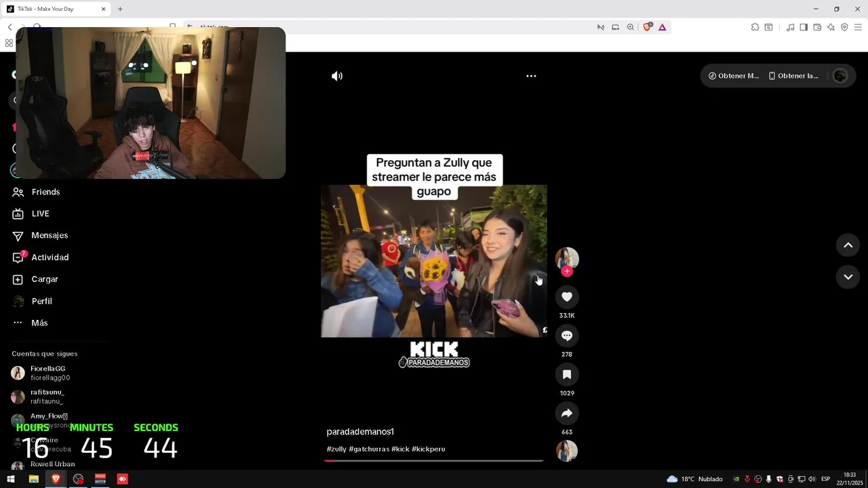This screenshot has width=868, height=488.
Task: Open Voicemeeter from taskbar
Action: 100,479
